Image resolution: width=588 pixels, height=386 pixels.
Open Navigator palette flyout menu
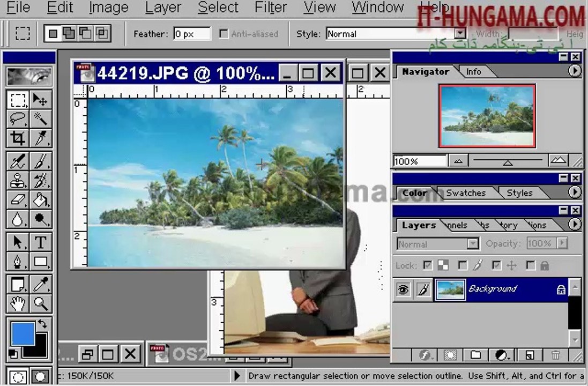point(574,71)
